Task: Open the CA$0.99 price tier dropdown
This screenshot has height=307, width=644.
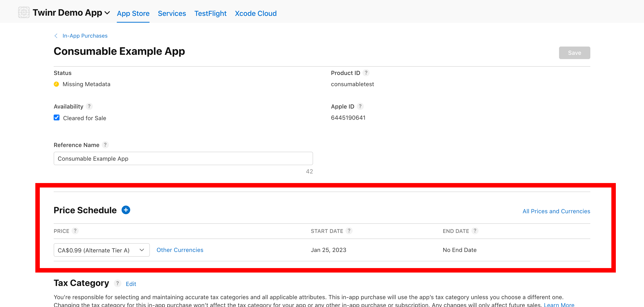Action: (x=102, y=250)
